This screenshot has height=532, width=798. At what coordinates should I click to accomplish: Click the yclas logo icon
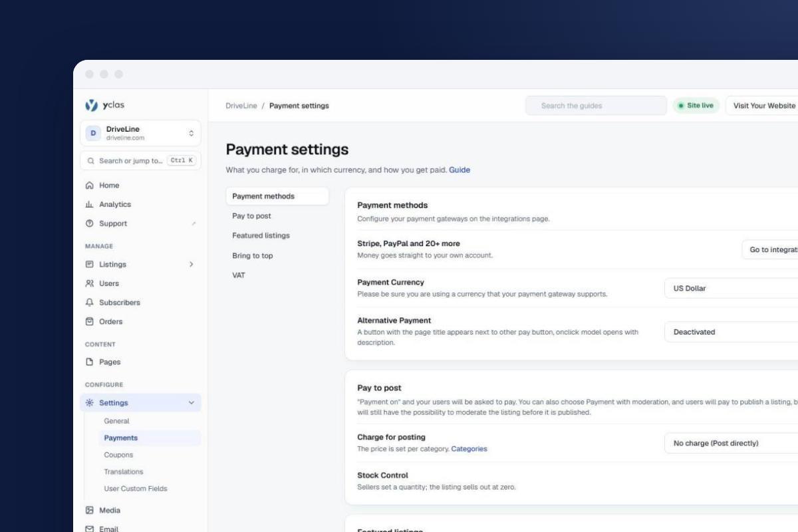pyautogui.click(x=91, y=105)
